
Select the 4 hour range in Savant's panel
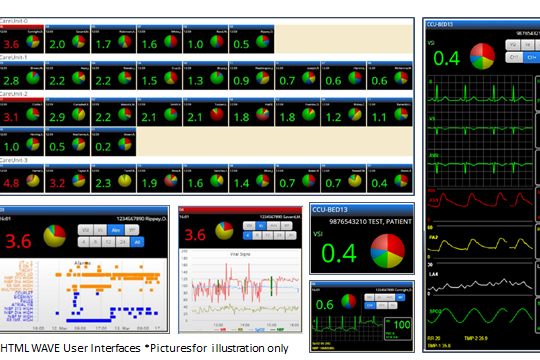coord(247,236)
